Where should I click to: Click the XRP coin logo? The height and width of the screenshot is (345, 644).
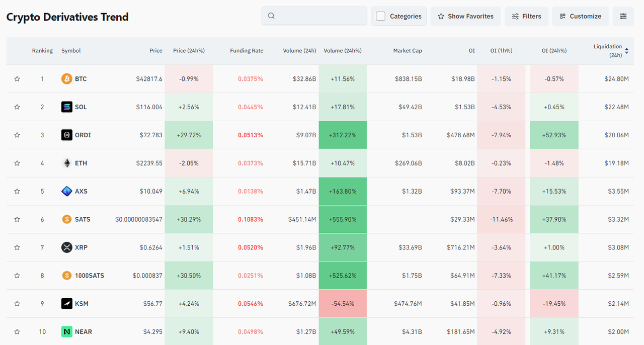67,248
